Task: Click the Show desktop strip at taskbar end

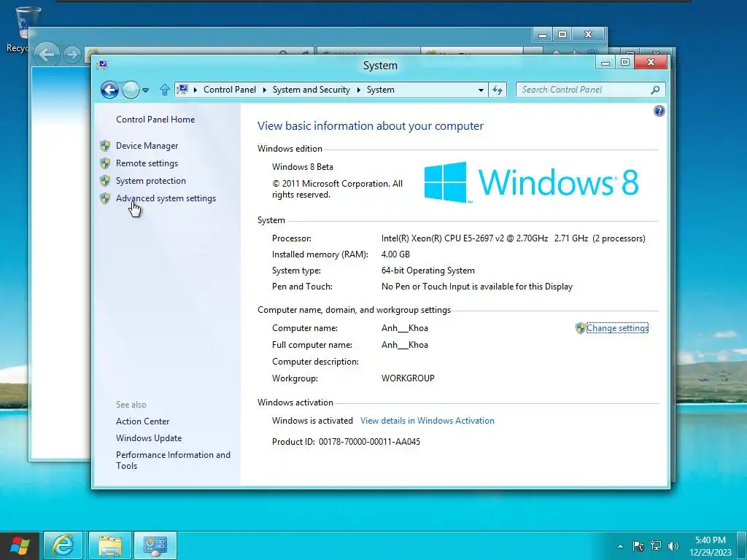Action: [743, 545]
